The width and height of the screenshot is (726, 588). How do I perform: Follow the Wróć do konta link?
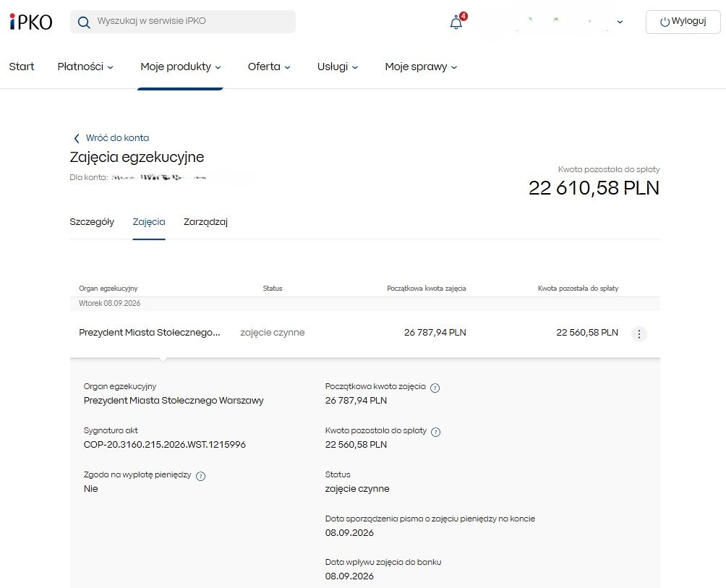click(x=117, y=138)
